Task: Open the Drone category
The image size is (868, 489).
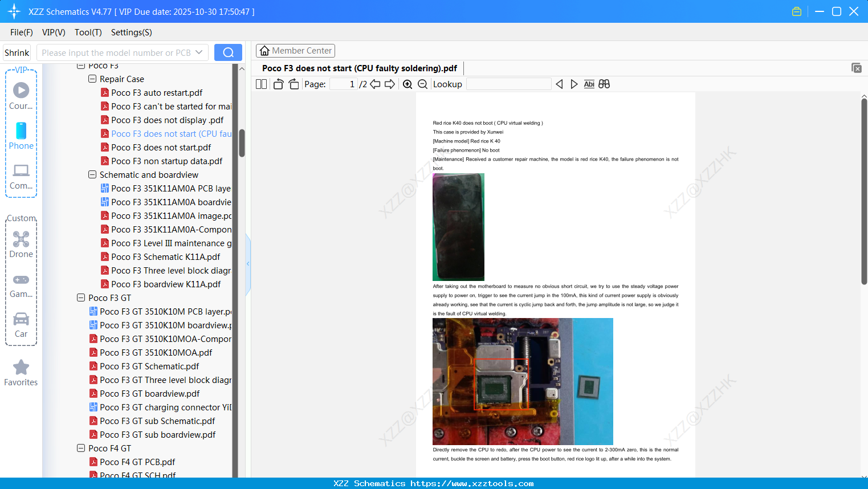Action: (21, 244)
